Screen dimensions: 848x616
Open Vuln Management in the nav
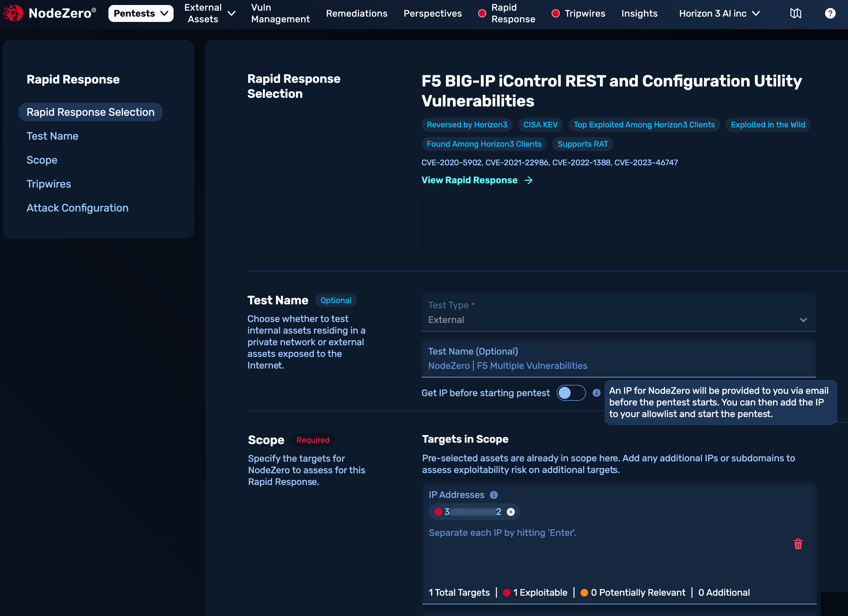(280, 13)
